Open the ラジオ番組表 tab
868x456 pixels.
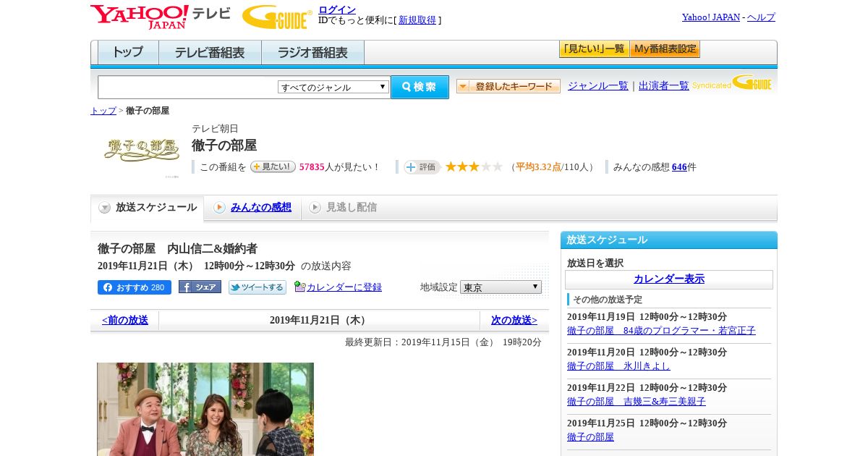pos(312,53)
